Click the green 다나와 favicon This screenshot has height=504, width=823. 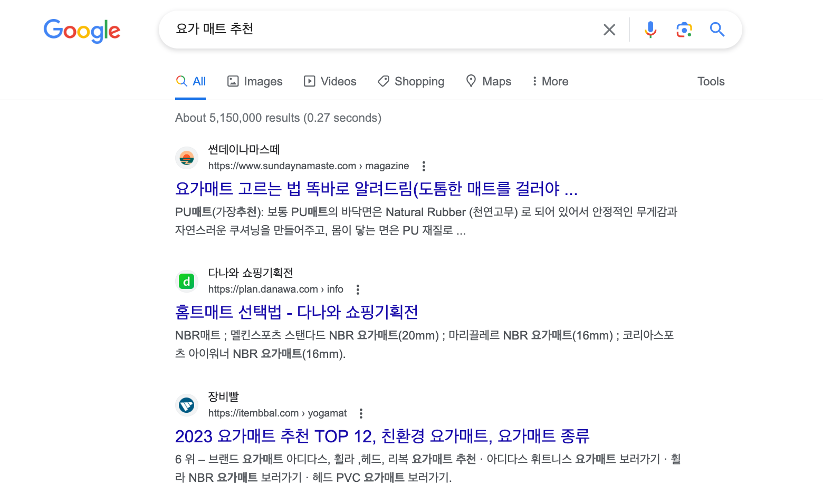(186, 281)
